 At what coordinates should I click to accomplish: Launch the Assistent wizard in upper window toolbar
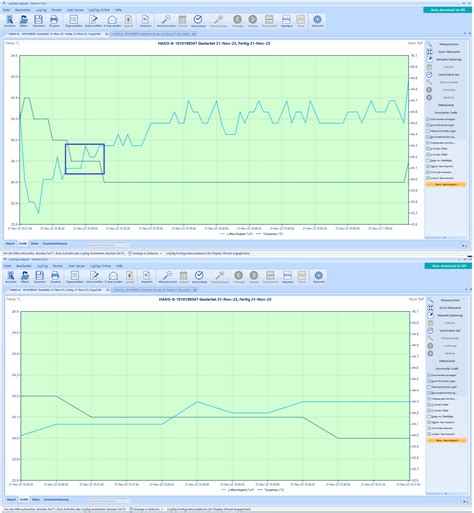[x=10, y=21]
